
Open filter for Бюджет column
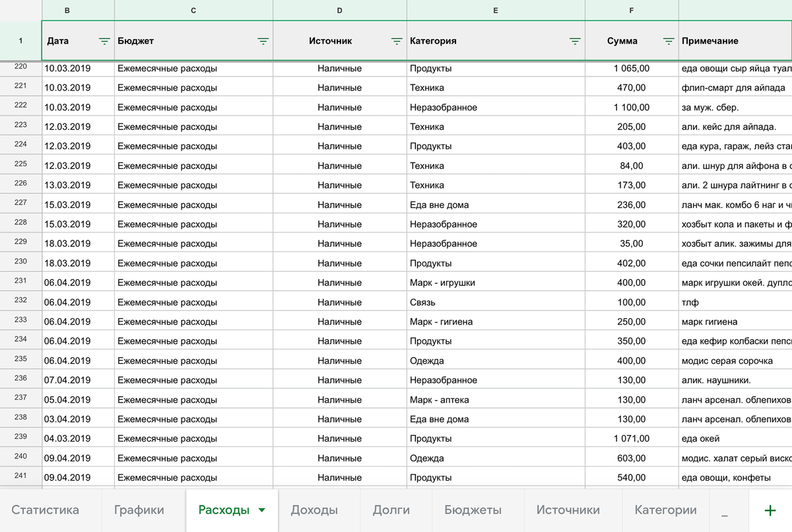(263, 41)
